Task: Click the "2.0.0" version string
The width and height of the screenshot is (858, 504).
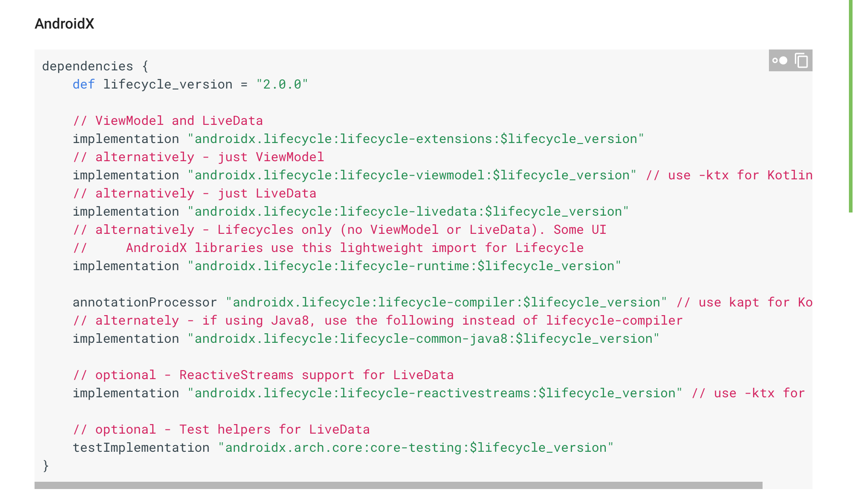Action: point(282,84)
